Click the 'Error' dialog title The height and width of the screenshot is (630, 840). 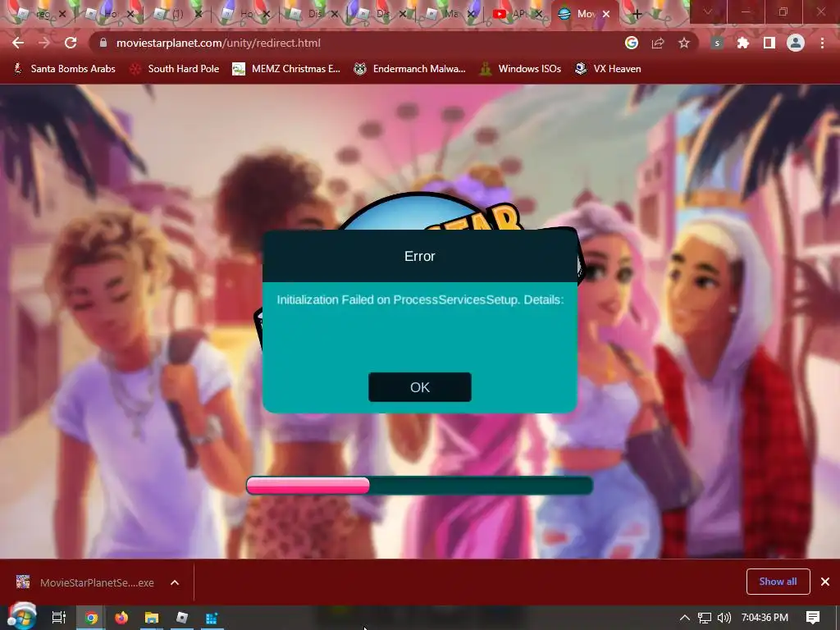[x=419, y=256]
